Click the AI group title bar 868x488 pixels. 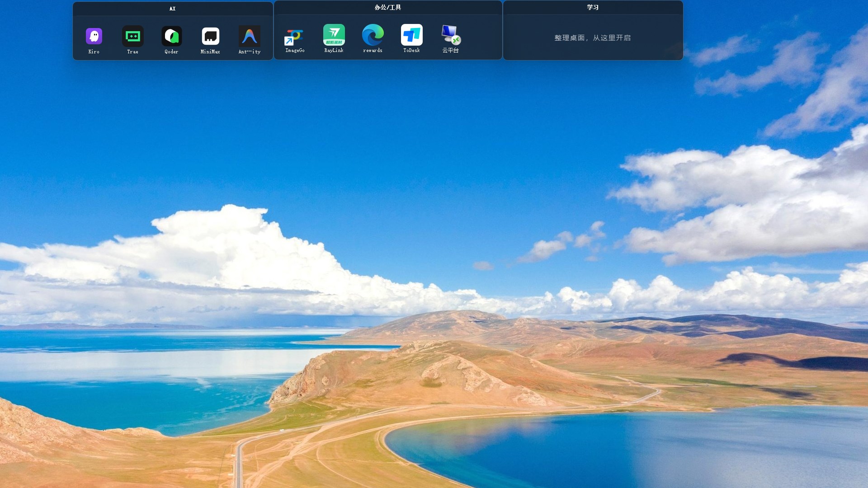point(172,9)
